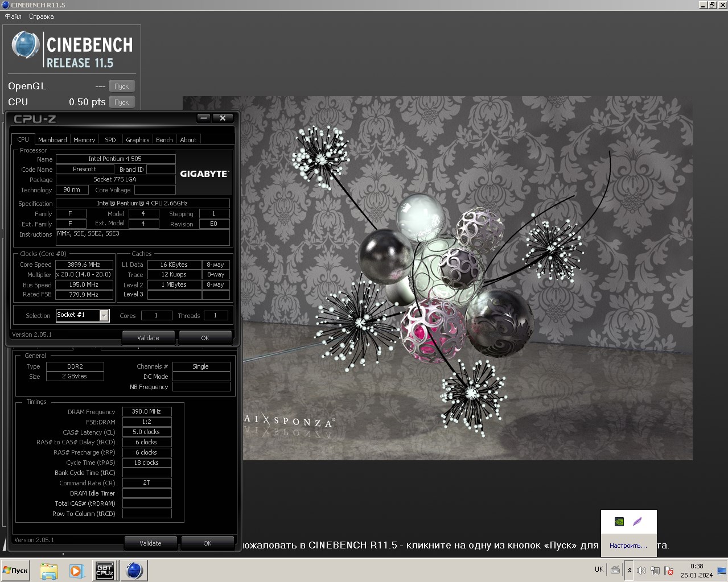Open the Пуск Start button
728x582 pixels.
pos(15,570)
